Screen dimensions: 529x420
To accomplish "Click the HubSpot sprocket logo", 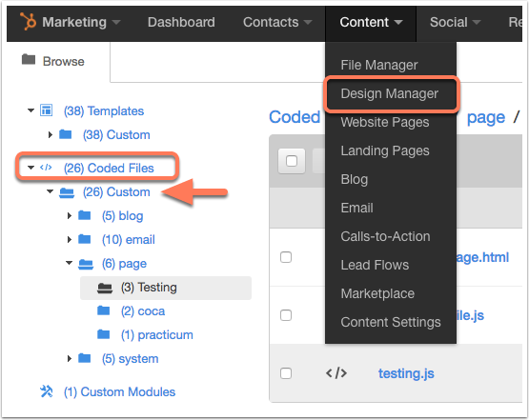I will pyautogui.click(x=28, y=22).
